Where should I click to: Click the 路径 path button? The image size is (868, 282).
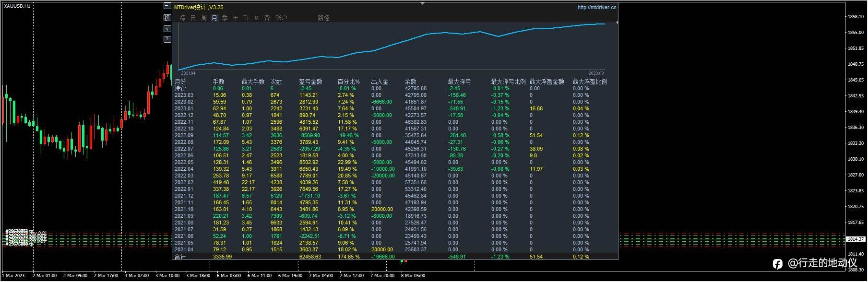pos(323,18)
